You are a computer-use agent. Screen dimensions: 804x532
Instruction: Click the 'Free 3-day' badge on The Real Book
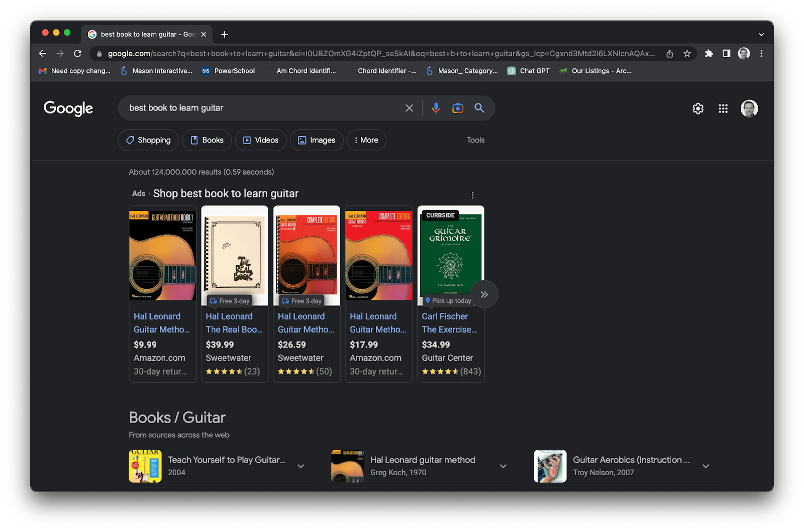[230, 301]
